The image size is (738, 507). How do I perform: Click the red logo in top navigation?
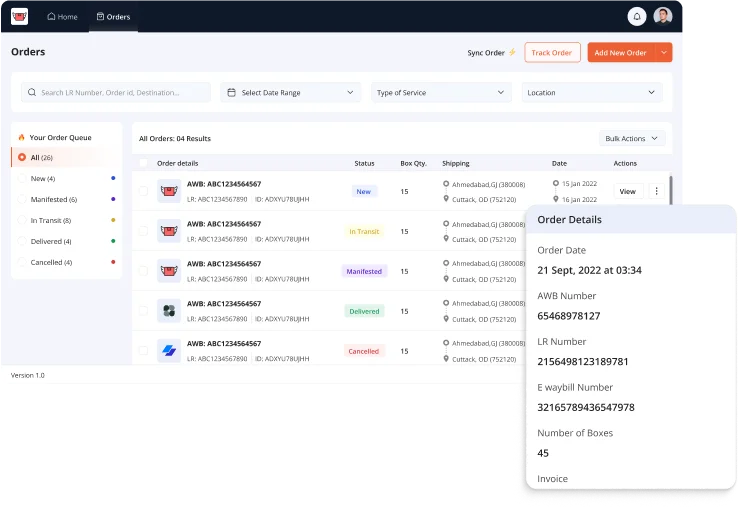(x=19, y=16)
